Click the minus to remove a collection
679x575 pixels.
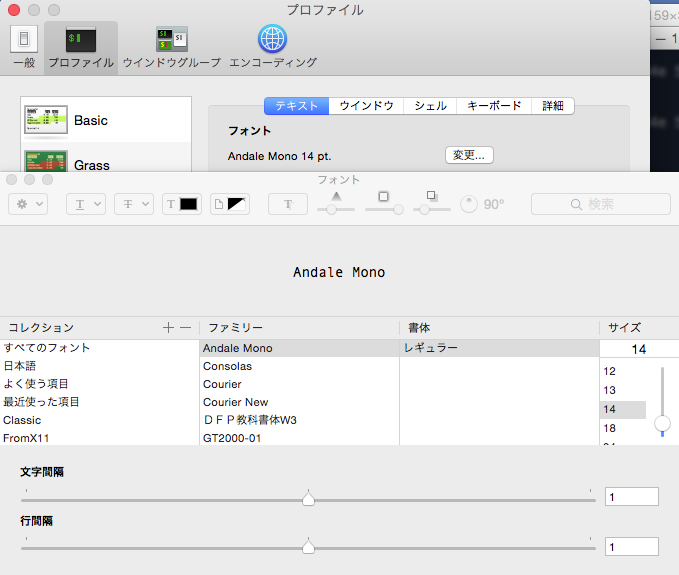point(185,328)
